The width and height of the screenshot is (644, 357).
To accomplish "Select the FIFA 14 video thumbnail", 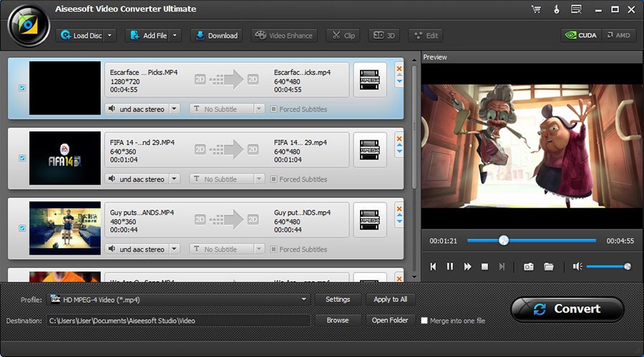I will (x=65, y=158).
